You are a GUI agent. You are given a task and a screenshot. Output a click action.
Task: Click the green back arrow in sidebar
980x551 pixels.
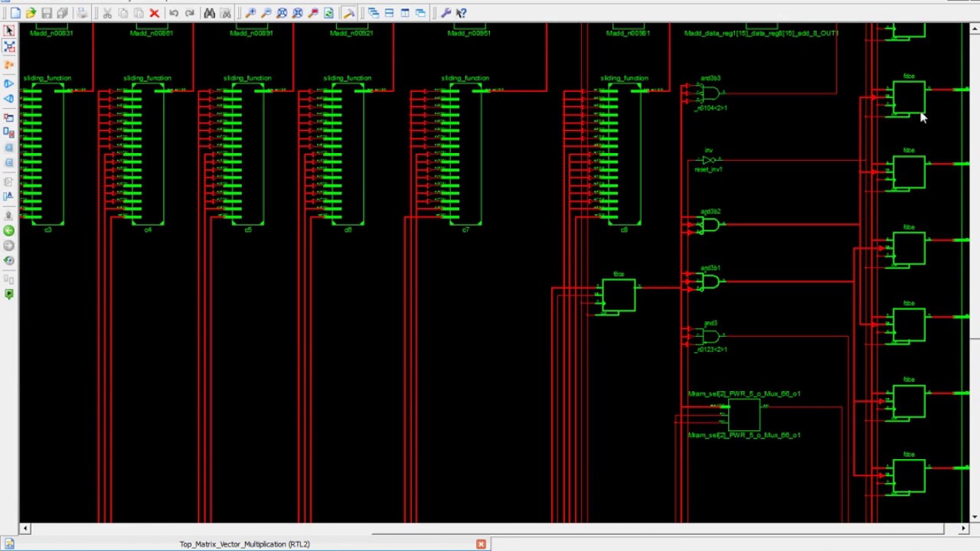click(9, 230)
